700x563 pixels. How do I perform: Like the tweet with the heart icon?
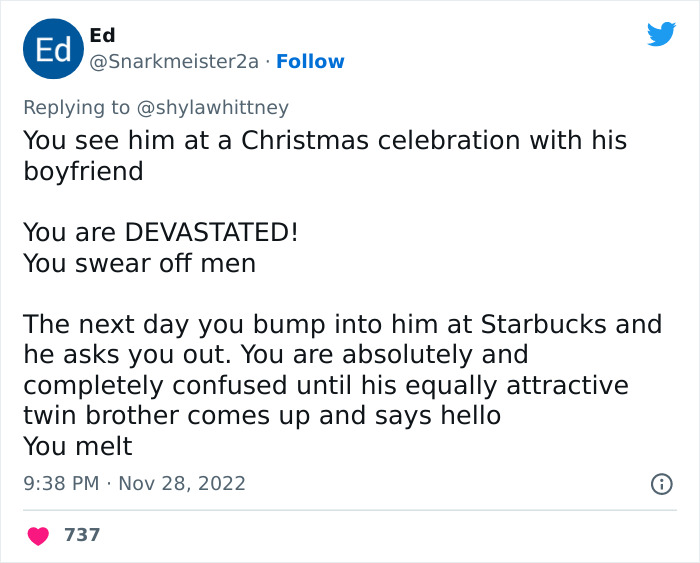pos(39,535)
